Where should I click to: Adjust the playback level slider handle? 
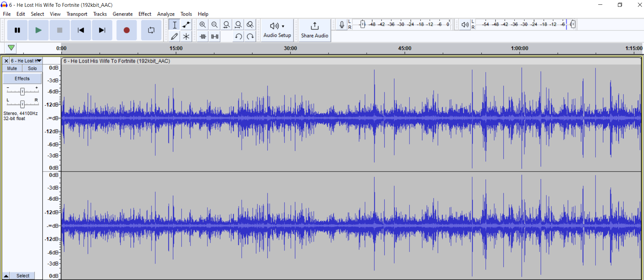click(573, 24)
